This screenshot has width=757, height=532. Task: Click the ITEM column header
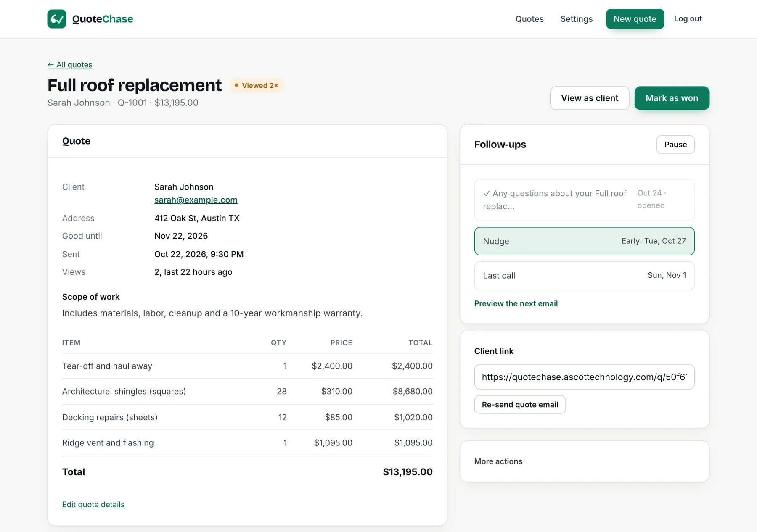click(x=71, y=343)
